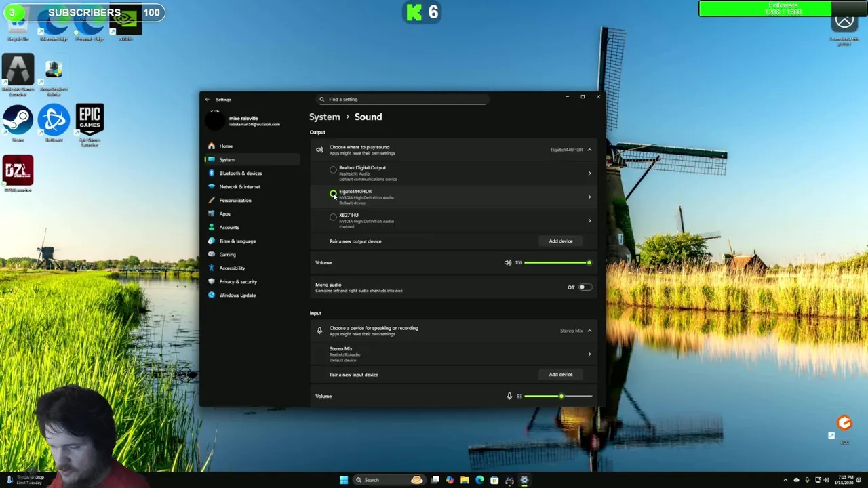
Task: Click the microphone tray icon
Action: click(807, 480)
